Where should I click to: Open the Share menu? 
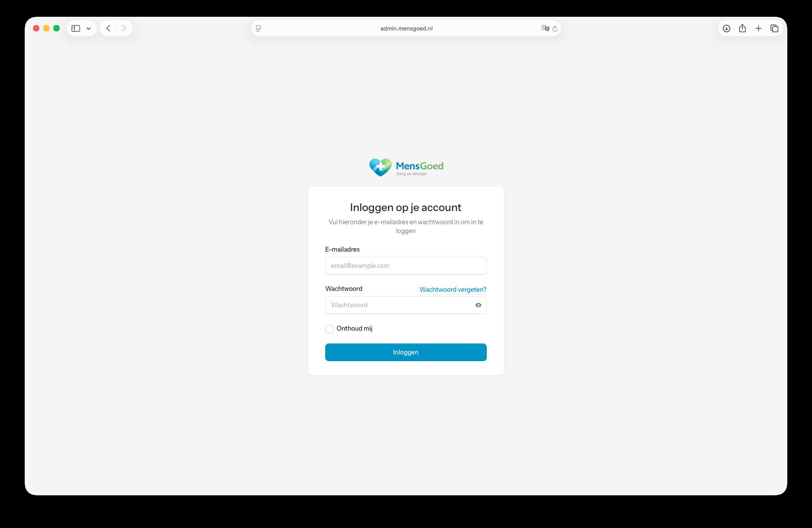(742, 28)
